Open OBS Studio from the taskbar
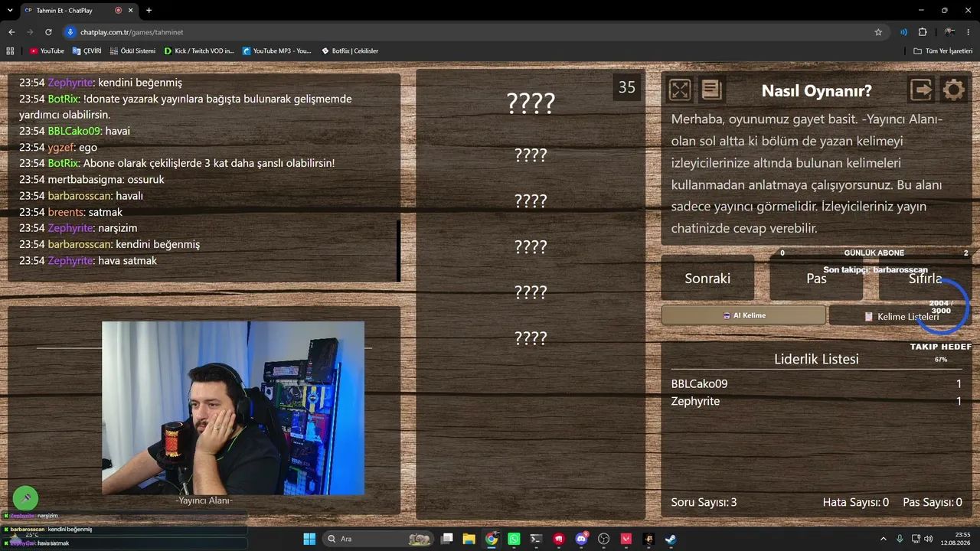 [x=604, y=539]
